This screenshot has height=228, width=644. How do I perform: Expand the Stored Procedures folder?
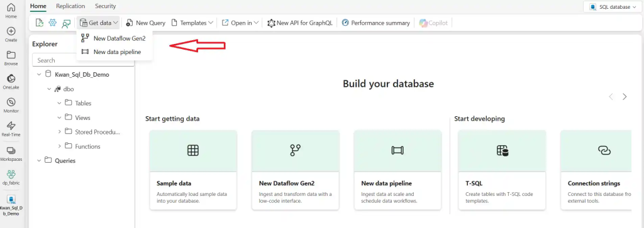point(59,132)
